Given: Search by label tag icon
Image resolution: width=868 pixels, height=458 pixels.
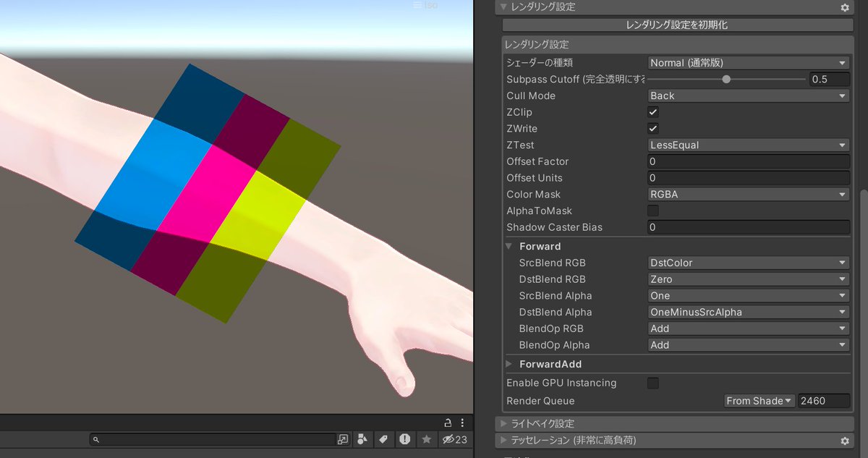Looking at the screenshot, I should 383,439.
